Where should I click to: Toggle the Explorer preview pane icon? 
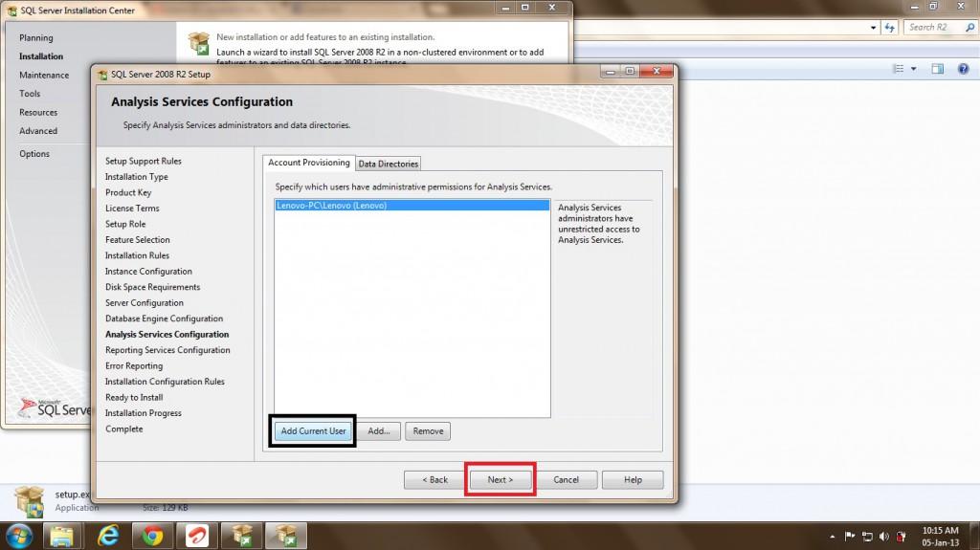click(938, 69)
